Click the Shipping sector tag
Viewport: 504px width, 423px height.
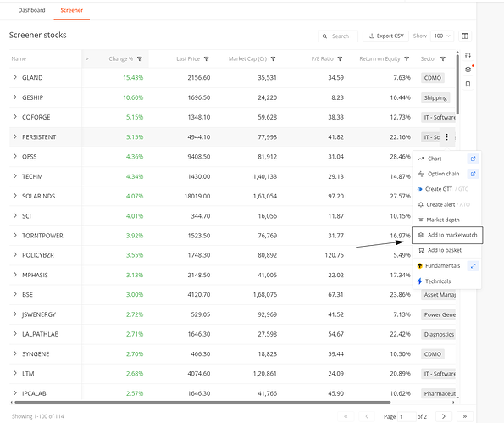pyautogui.click(x=435, y=97)
